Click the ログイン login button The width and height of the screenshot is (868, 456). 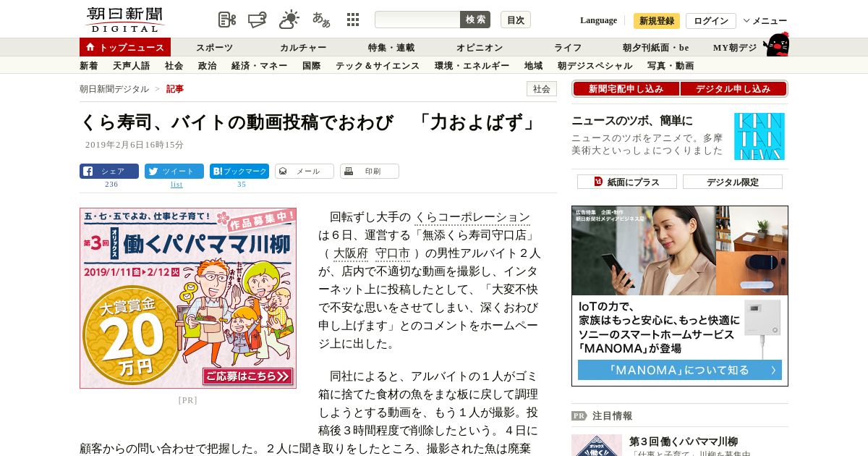click(711, 21)
